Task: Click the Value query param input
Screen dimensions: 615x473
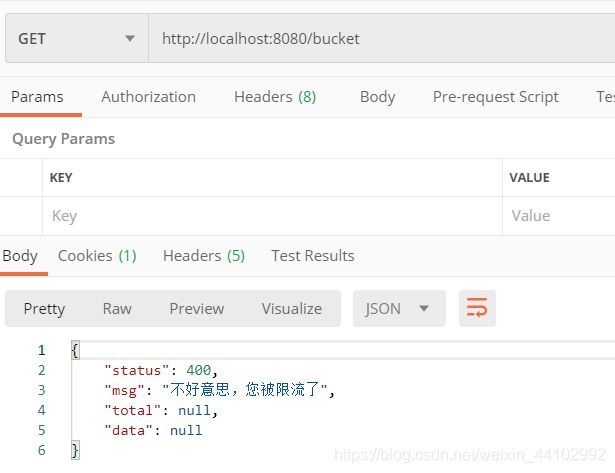Action: tap(559, 216)
